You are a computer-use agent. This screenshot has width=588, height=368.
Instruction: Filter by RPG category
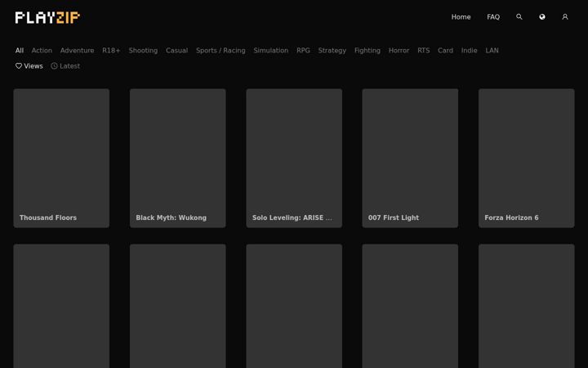coord(303,51)
